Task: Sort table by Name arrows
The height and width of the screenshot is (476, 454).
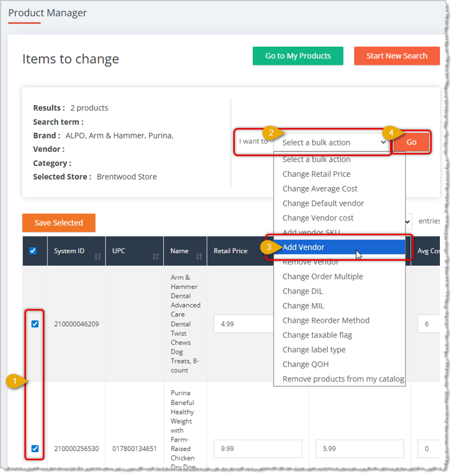Action: click(199, 256)
